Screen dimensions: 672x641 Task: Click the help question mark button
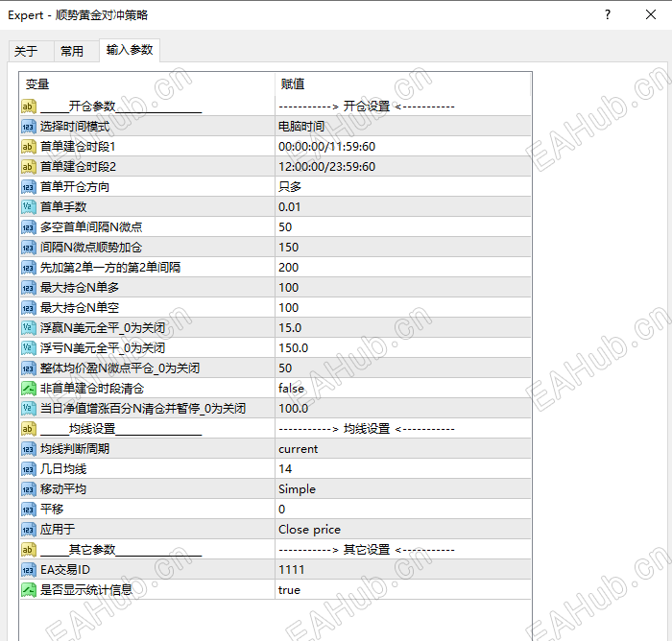click(608, 15)
